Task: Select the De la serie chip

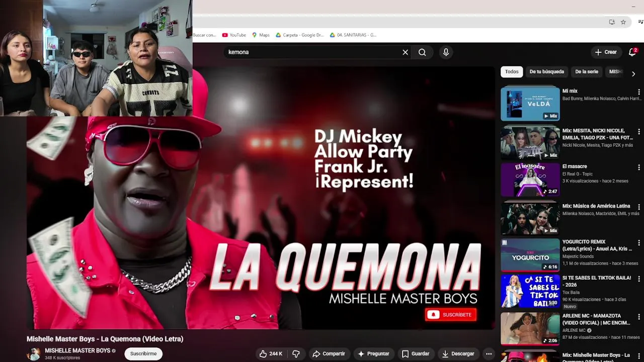Action: pos(587,72)
